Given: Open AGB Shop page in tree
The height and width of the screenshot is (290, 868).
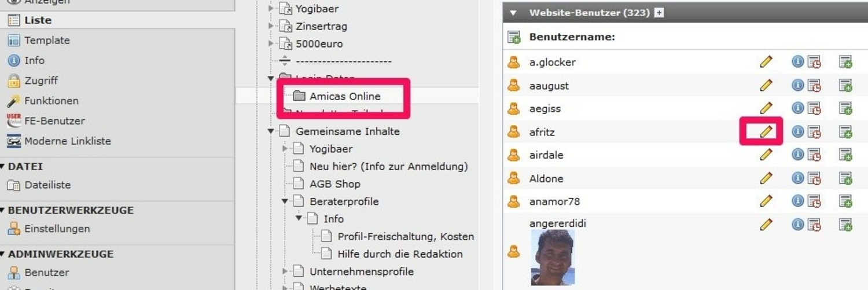Looking at the screenshot, I should point(334,184).
